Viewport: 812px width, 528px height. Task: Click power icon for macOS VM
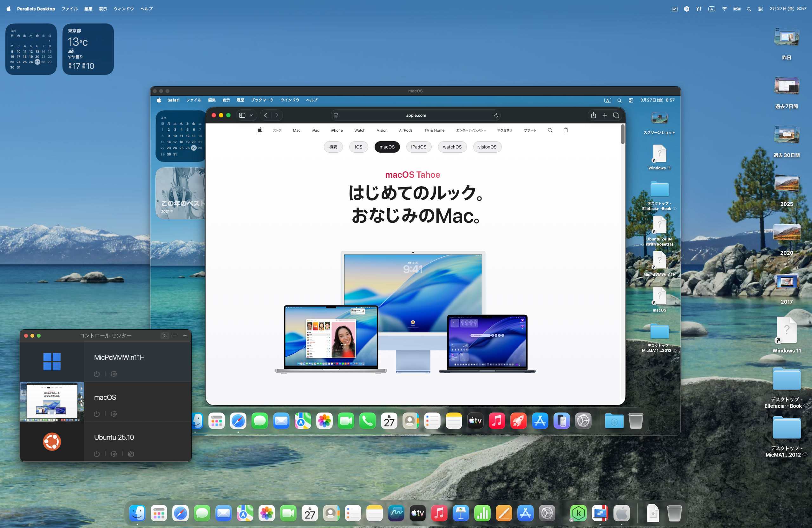click(x=96, y=414)
